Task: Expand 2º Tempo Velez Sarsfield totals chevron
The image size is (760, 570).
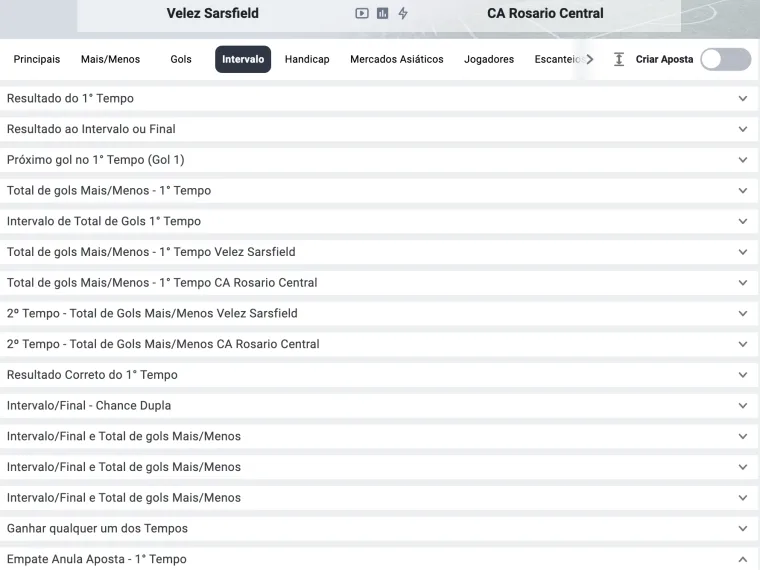Action: tap(743, 314)
